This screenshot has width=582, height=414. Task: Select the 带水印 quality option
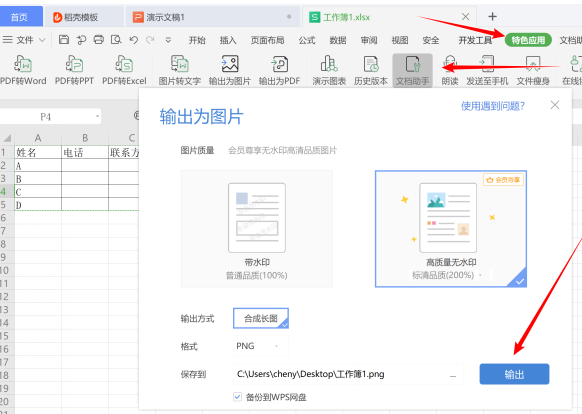pos(256,229)
